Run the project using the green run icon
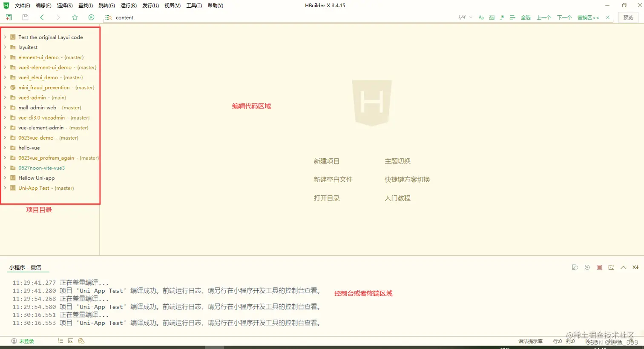Viewport: 644px width, 349px height. (91, 17)
